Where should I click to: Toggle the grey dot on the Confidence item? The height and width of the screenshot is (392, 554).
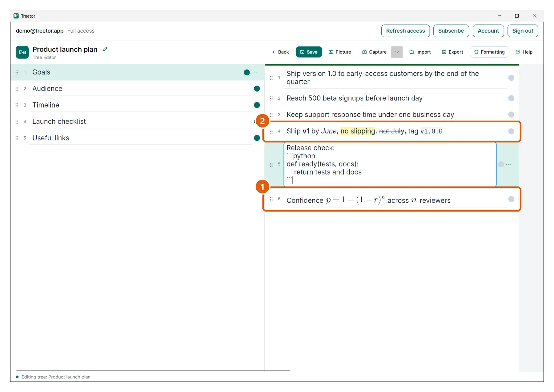(x=511, y=199)
